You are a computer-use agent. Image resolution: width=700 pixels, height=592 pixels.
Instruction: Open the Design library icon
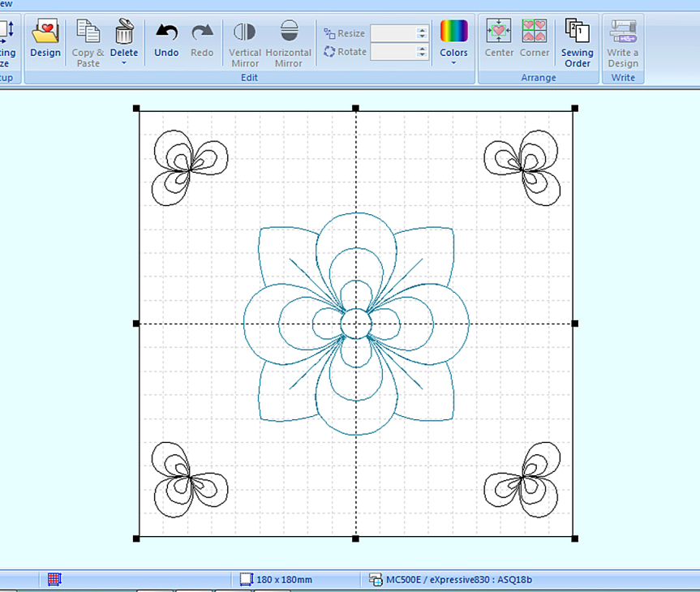coord(45,32)
